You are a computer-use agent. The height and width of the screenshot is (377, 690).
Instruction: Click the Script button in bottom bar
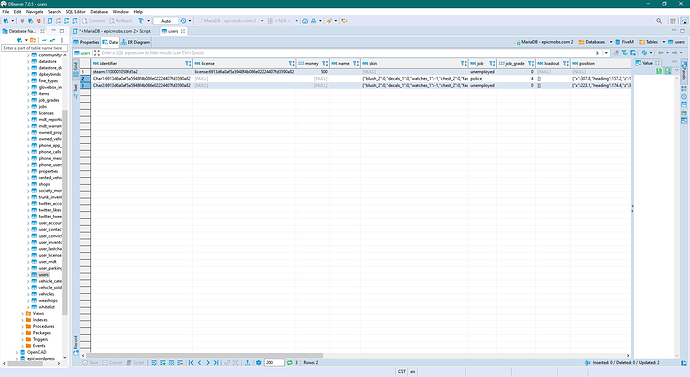[x=136, y=362]
